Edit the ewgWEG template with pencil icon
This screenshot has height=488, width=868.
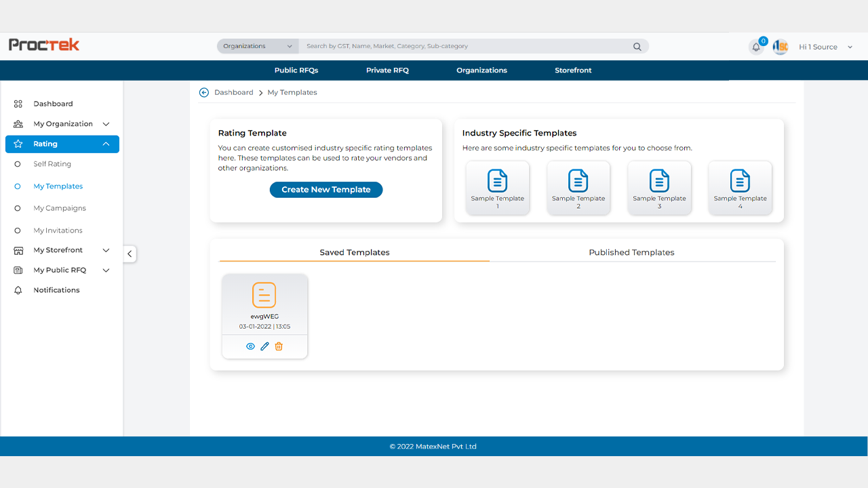(264, 346)
